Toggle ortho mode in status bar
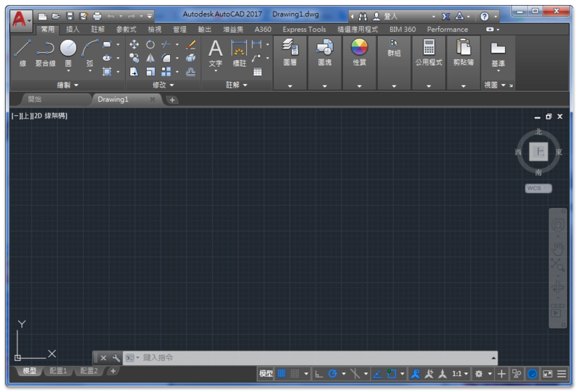Screen dimensions: 579x392 [x=319, y=374]
